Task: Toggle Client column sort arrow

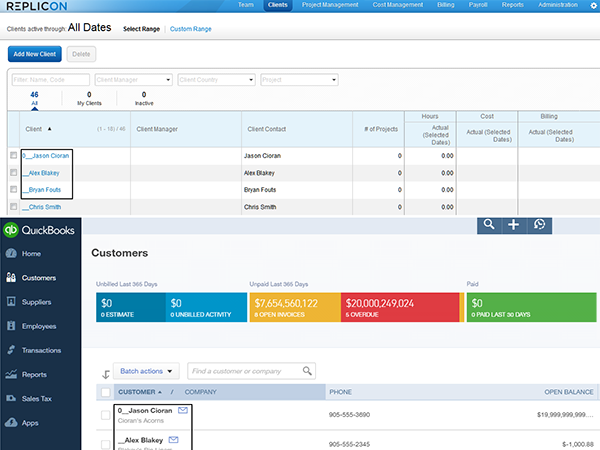Action: 49,129
